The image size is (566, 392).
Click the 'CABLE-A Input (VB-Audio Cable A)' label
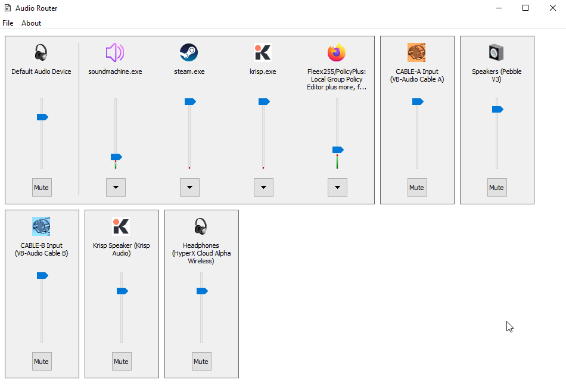(x=417, y=76)
